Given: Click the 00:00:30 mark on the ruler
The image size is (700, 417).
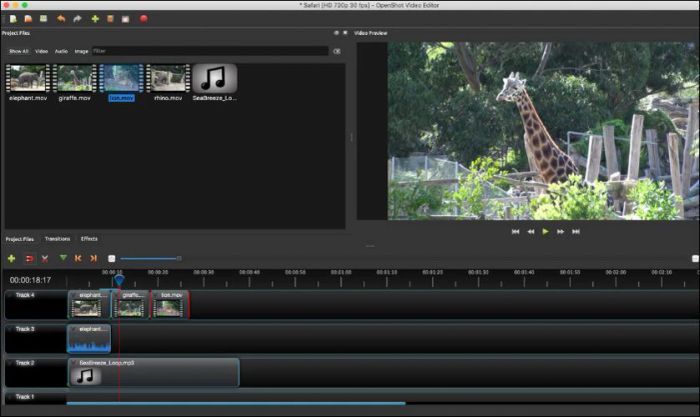Looking at the screenshot, I should pyautogui.click(x=204, y=272).
